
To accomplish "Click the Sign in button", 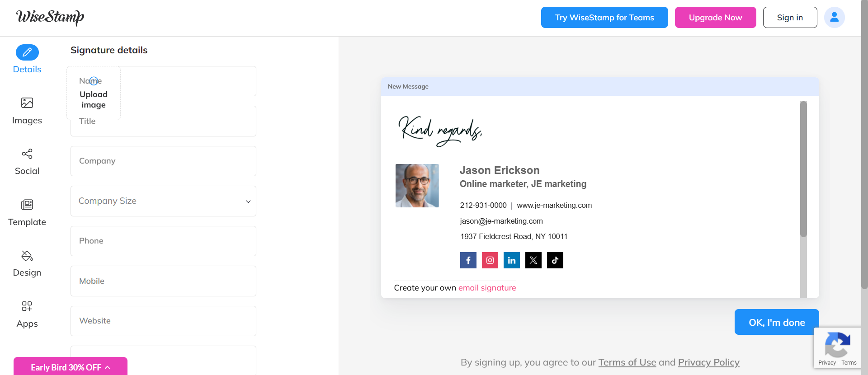I will click(790, 18).
